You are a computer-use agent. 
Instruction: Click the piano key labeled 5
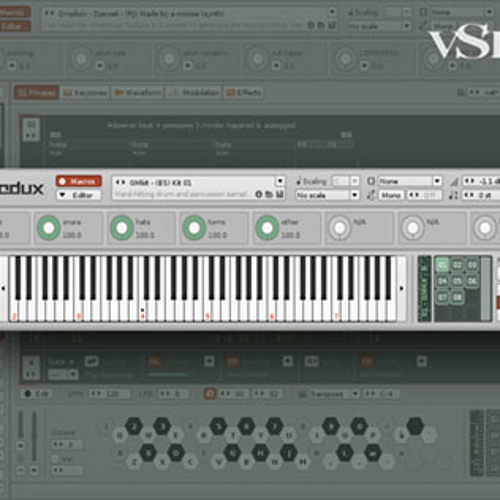click(x=207, y=312)
